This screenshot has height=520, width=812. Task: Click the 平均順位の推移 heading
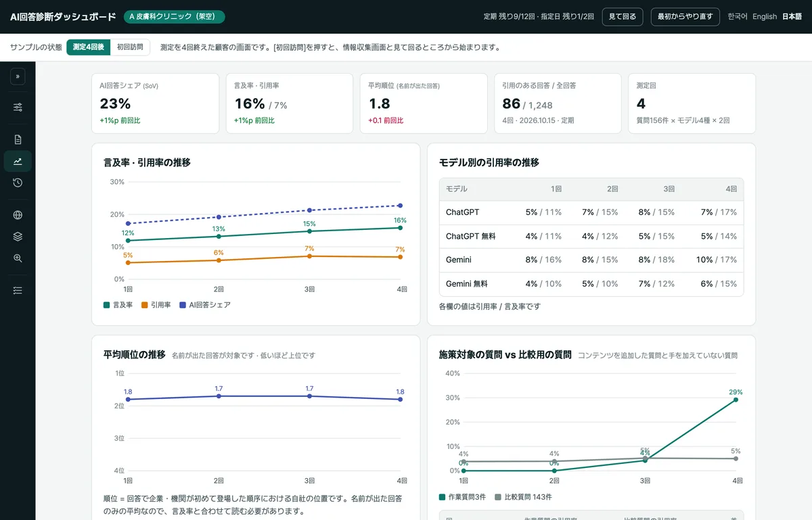click(x=135, y=354)
